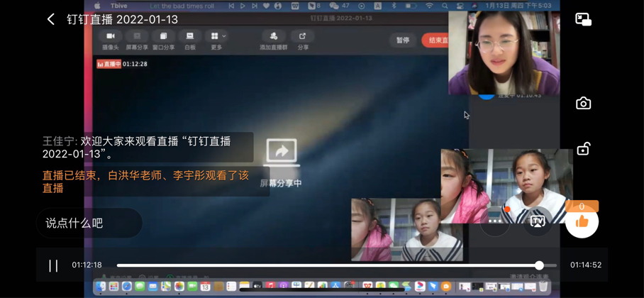Screen dimensions: 644x298
Task: Open picture-in-picture mode icon
Action: 583,20
